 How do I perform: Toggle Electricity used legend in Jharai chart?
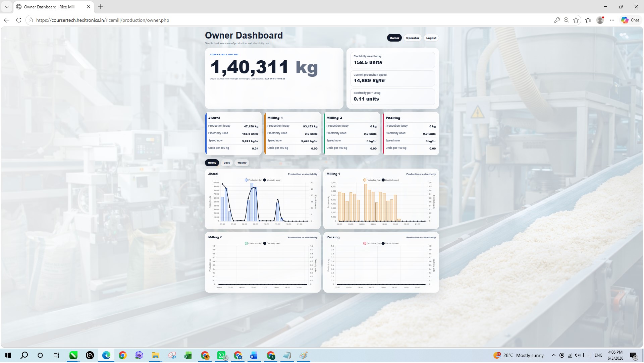click(272, 180)
